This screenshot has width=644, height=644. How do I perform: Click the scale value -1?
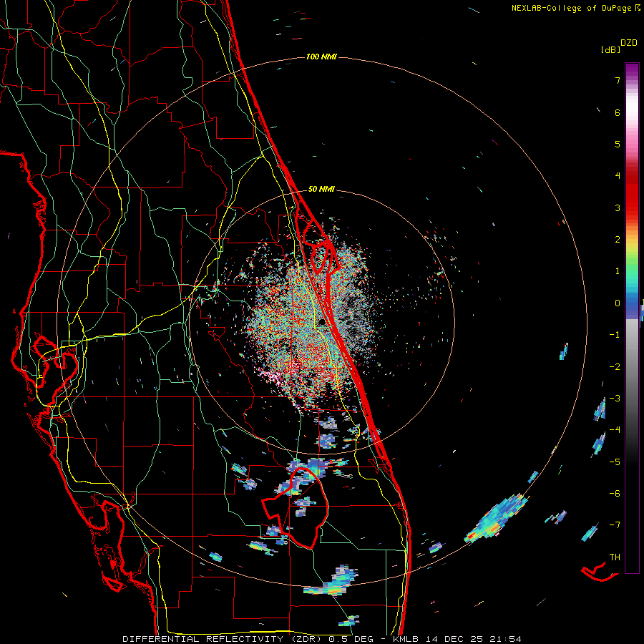pyautogui.click(x=615, y=335)
